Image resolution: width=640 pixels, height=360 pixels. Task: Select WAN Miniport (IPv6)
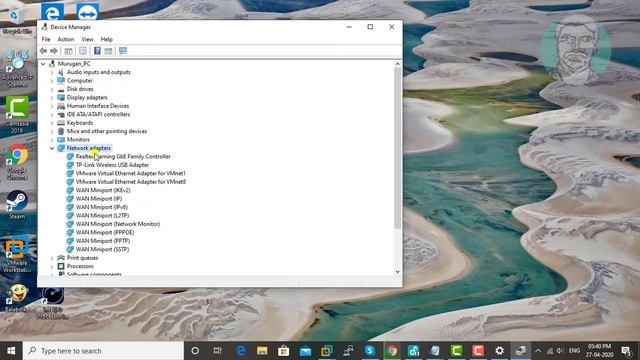[x=102, y=207]
